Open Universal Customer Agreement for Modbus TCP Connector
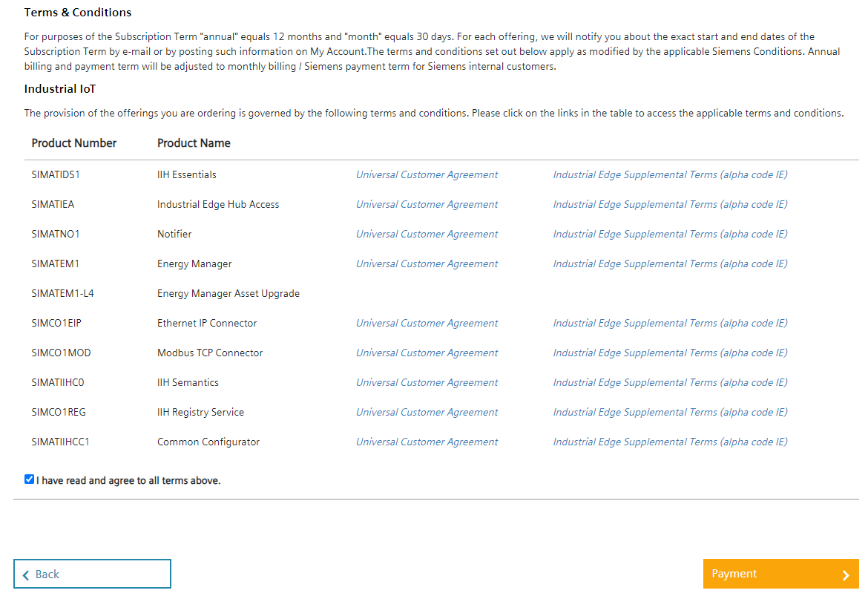Screen dimensions: 868x596 coord(427,353)
